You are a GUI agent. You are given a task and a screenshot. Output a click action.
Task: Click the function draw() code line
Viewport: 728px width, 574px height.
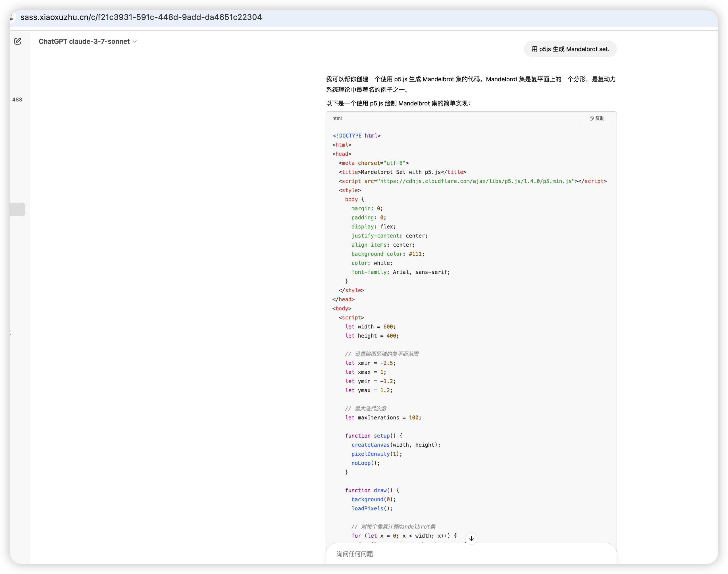pyautogui.click(x=372, y=490)
